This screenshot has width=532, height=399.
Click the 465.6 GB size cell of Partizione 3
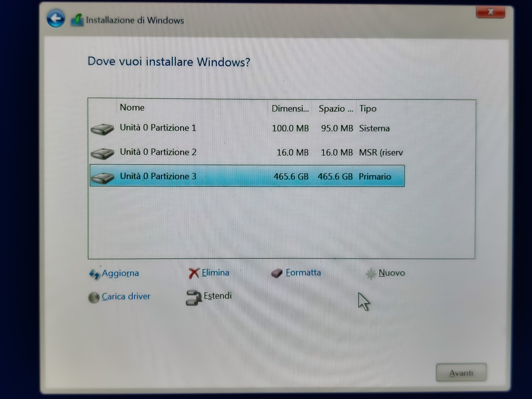pos(291,176)
